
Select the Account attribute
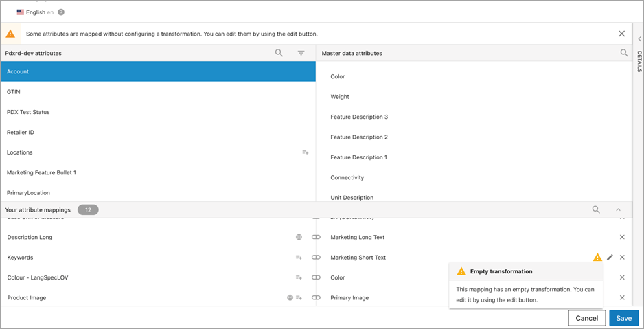[x=158, y=71]
